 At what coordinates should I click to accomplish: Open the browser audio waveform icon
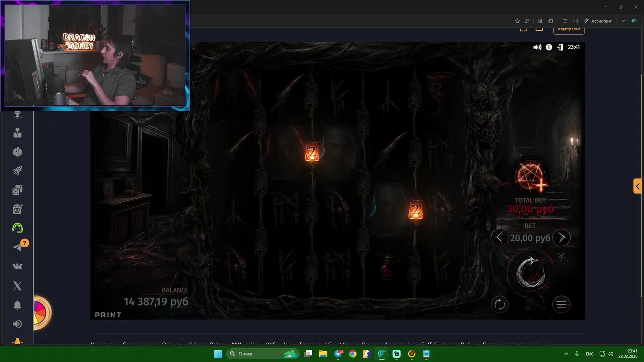pyautogui.click(x=576, y=21)
